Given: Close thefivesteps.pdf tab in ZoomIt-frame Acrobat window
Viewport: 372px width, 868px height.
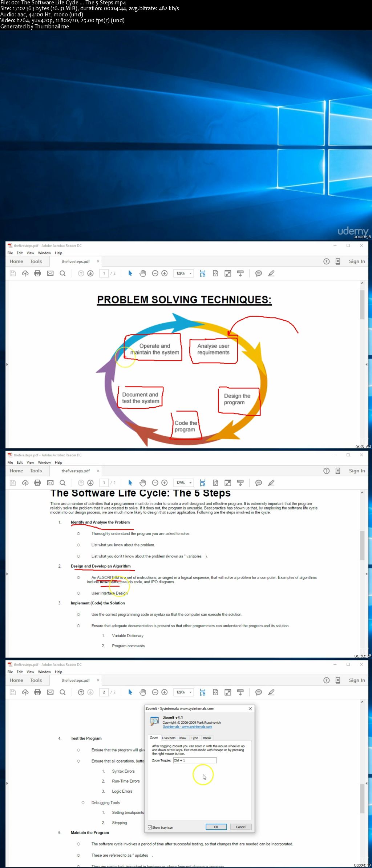Looking at the screenshot, I should 98,680.
